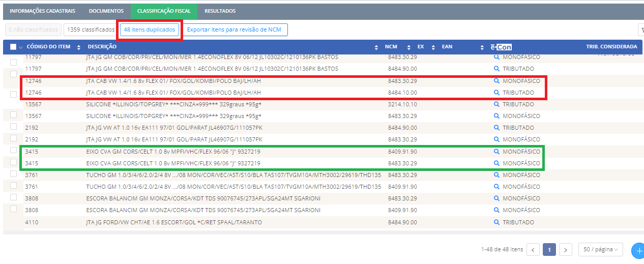This screenshot has height=264, width=644.
Task: Click 1359 classificados filter button
Action: point(91,30)
